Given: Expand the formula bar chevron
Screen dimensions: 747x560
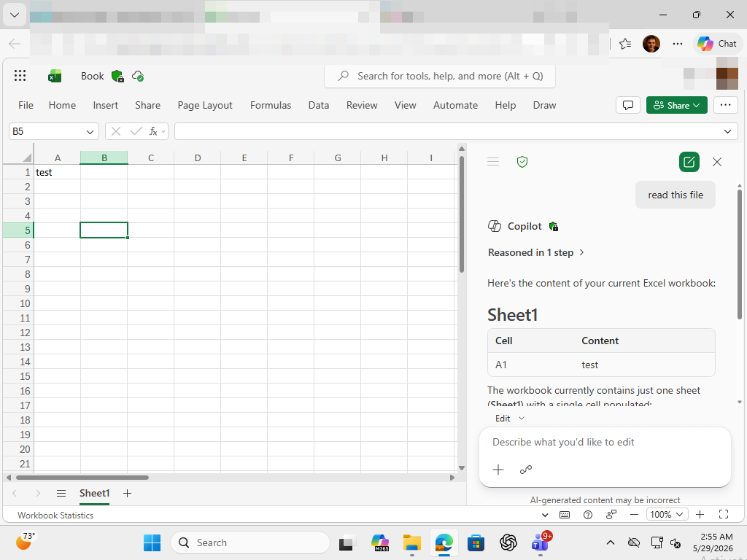Looking at the screenshot, I should [x=727, y=131].
